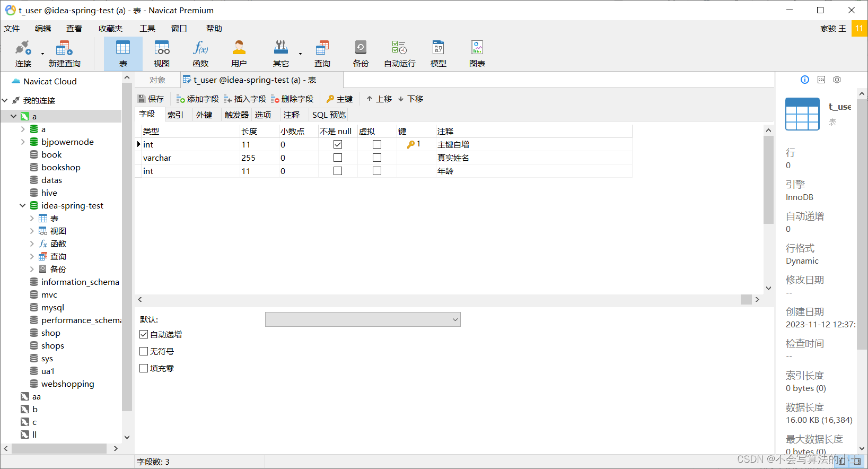Open the 编辑 menu
The height and width of the screenshot is (469, 868).
[x=43, y=29]
